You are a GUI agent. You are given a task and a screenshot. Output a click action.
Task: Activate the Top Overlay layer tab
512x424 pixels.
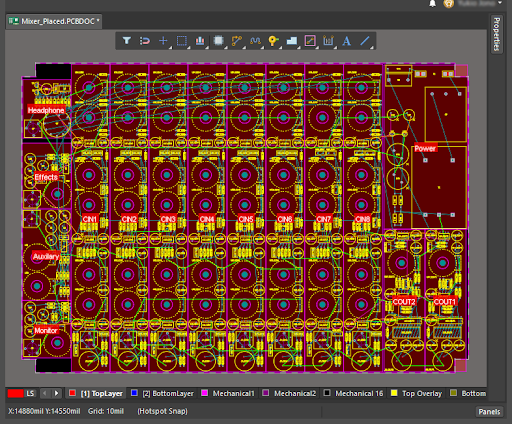coord(417,393)
